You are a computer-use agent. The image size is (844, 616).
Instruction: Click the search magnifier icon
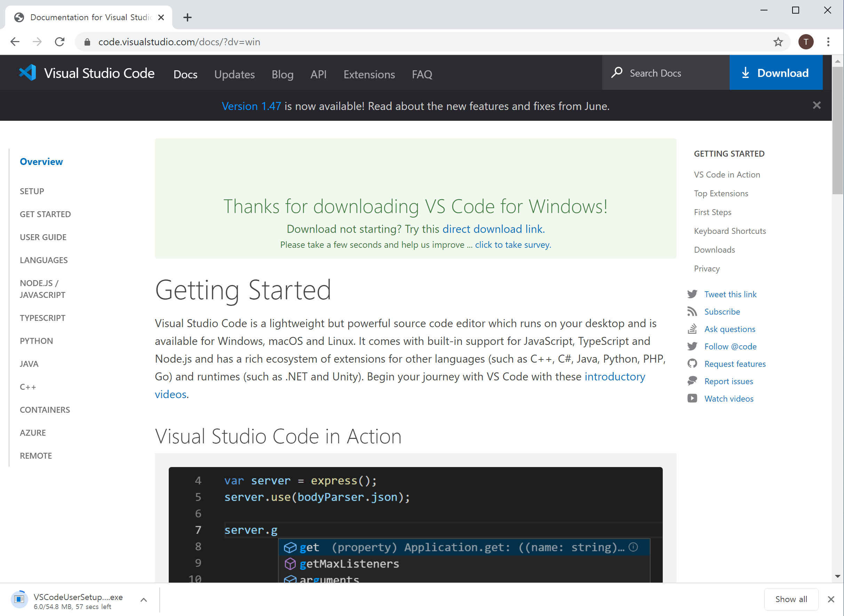616,72
